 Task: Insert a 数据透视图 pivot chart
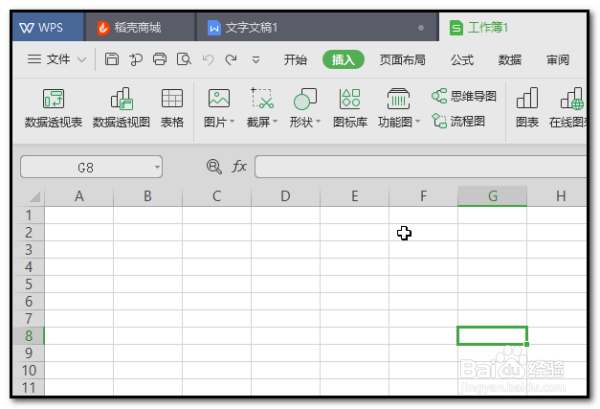pyautogui.click(x=121, y=108)
